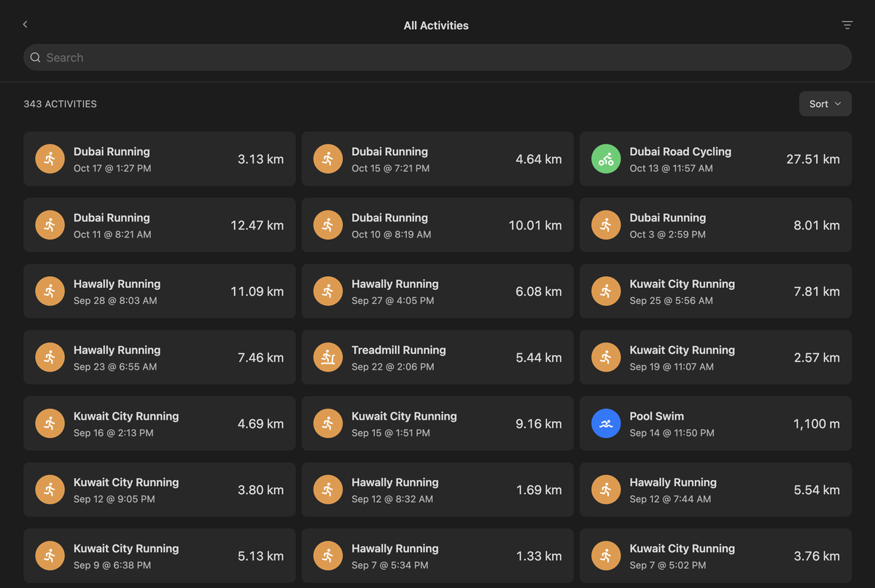Click running icon for Sep 12 8:32 AM run

point(328,490)
